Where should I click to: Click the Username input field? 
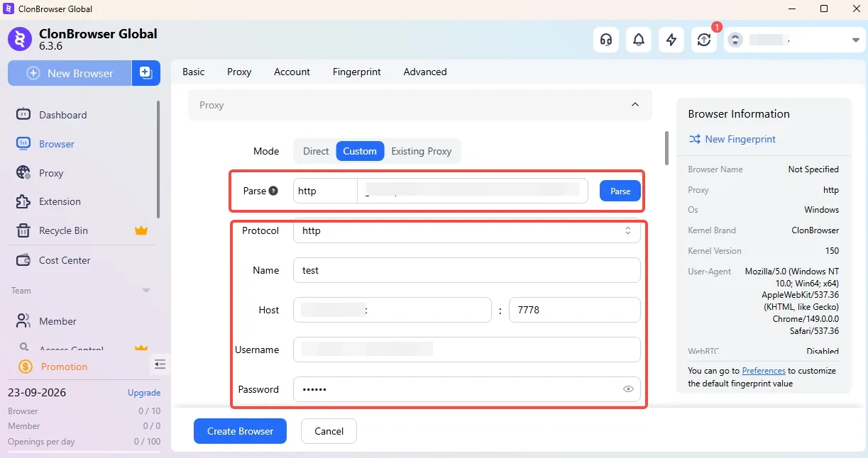[467, 350]
